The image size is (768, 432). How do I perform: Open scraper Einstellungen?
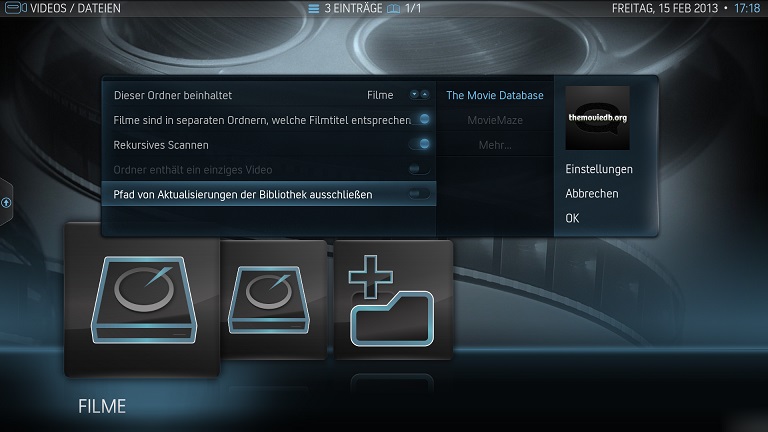click(599, 169)
